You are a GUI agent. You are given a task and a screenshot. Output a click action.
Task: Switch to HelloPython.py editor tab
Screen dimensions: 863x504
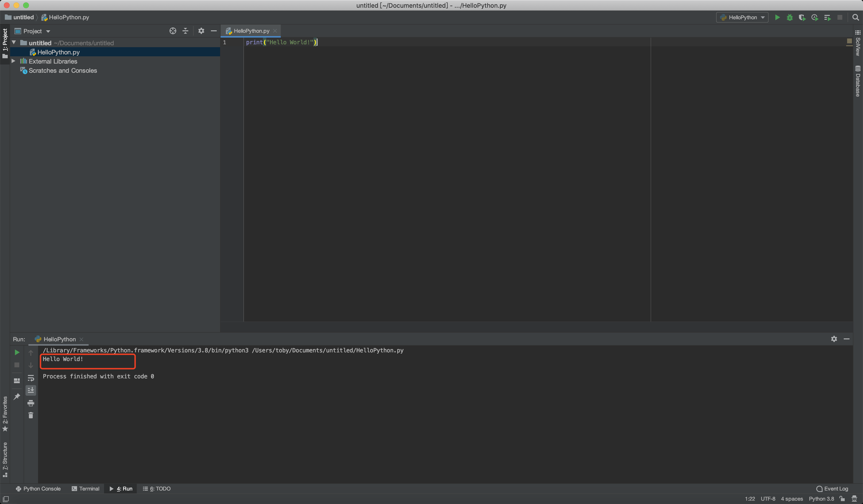(x=251, y=31)
